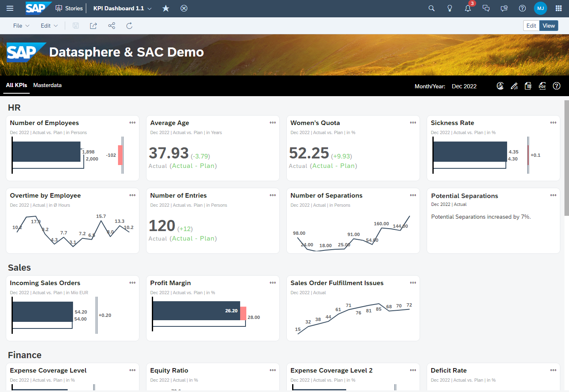Switch to View mode
The height and width of the screenshot is (392, 569).
[549, 26]
